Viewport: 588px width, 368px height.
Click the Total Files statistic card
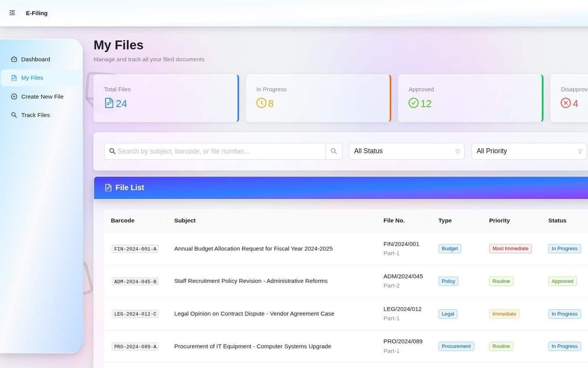pyautogui.click(x=166, y=98)
